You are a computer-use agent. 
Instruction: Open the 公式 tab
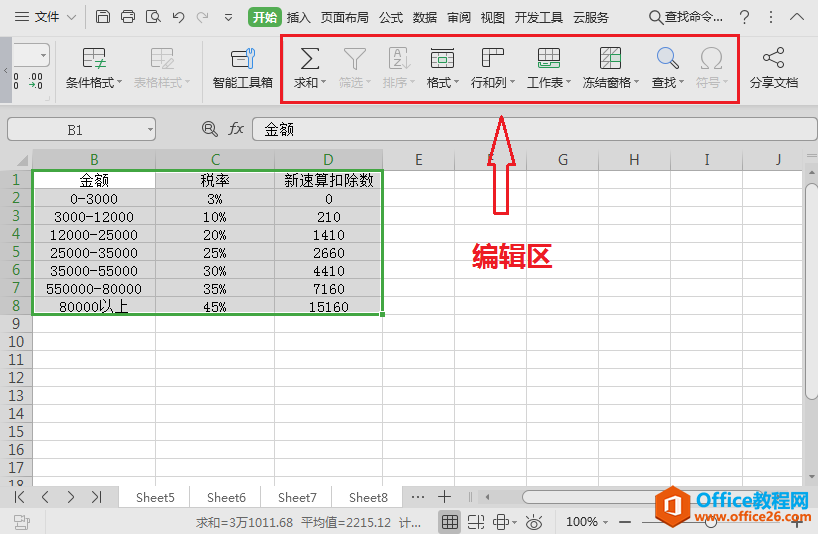pos(391,17)
